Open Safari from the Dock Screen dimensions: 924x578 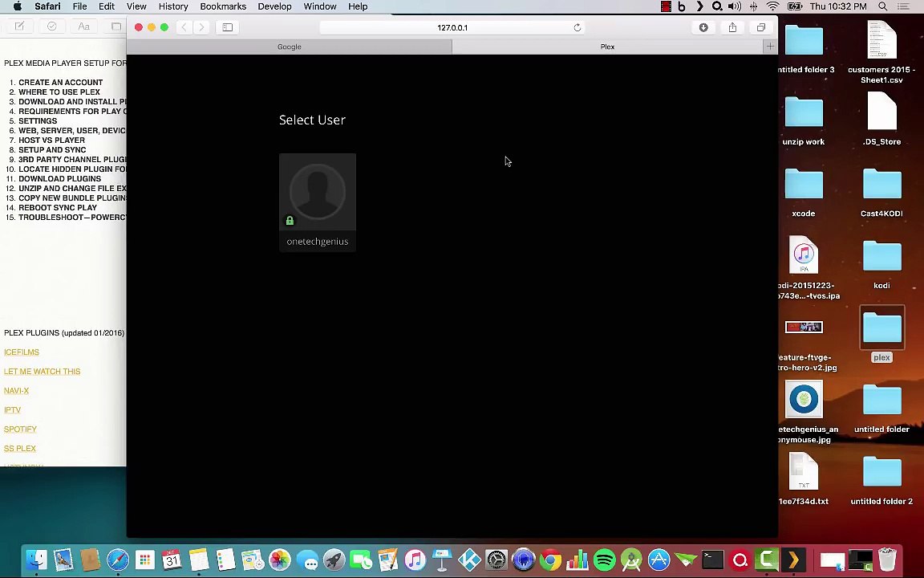pos(117,560)
